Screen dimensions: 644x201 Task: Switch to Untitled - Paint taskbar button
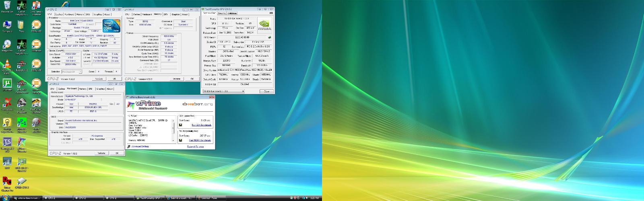(211, 198)
